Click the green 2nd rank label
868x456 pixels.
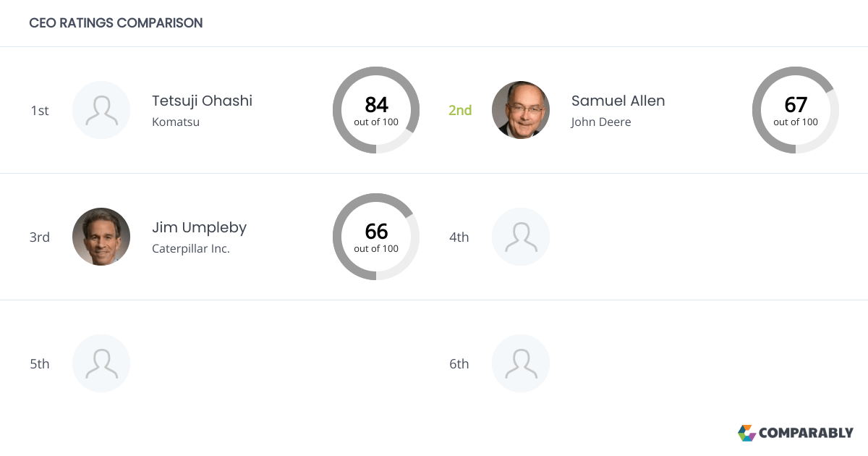coord(460,110)
